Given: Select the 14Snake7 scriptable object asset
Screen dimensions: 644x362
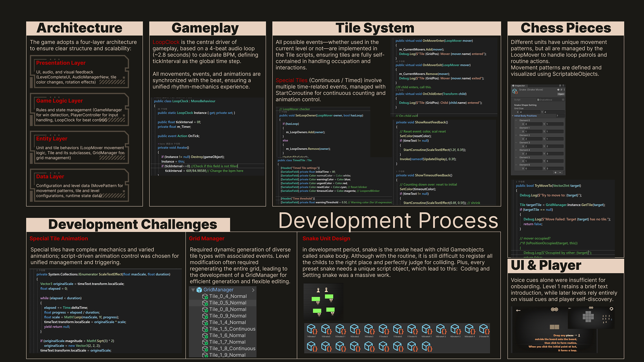Looking at the screenshot, I should pyautogui.click(x=312, y=330).
